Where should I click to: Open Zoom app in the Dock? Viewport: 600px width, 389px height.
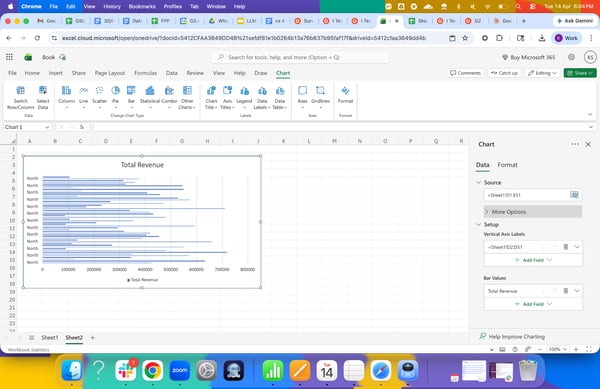click(x=179, y=371)
